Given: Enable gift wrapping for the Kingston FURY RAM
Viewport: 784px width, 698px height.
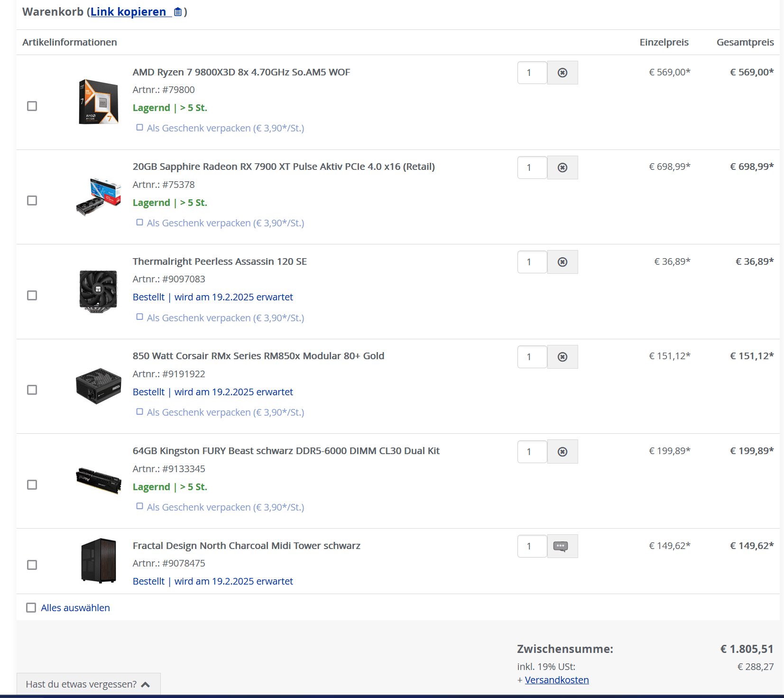Looking at the screenshot, I should coord(139,506).
